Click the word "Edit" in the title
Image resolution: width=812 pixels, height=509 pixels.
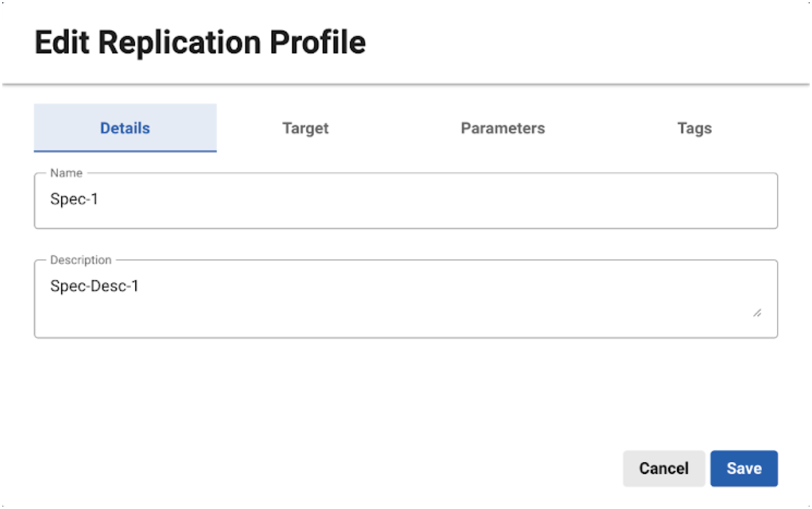[62, 43]
